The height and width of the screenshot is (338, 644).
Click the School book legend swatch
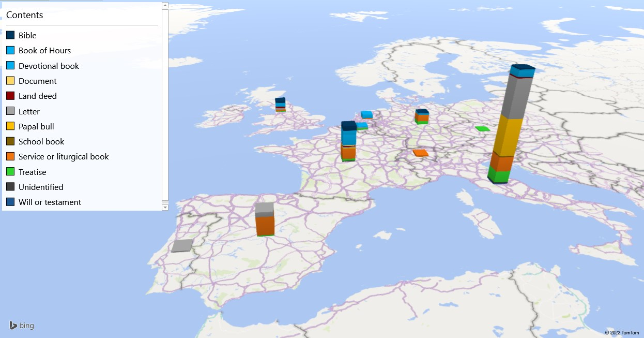point(10,141)
